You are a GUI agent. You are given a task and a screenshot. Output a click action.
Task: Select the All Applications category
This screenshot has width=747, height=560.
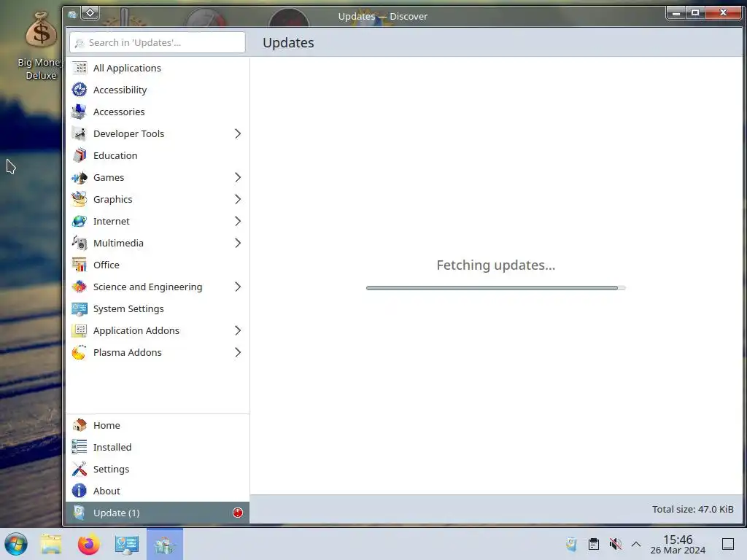coord(158,68)
